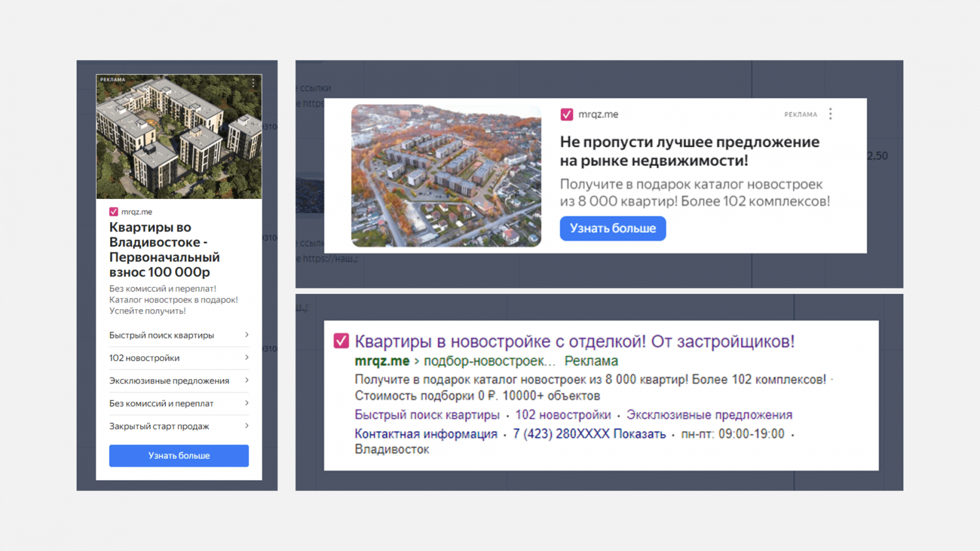
Task: Expand the 'Без комиссий и переплат' chevron
Action: (x=247, y=403)
